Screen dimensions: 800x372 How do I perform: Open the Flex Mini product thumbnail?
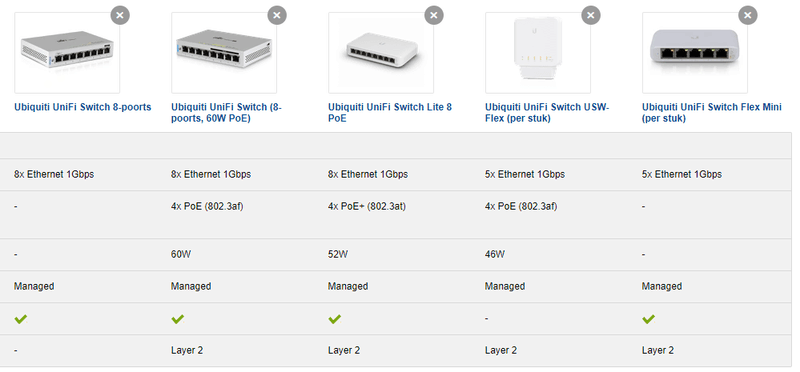[695, 53]
